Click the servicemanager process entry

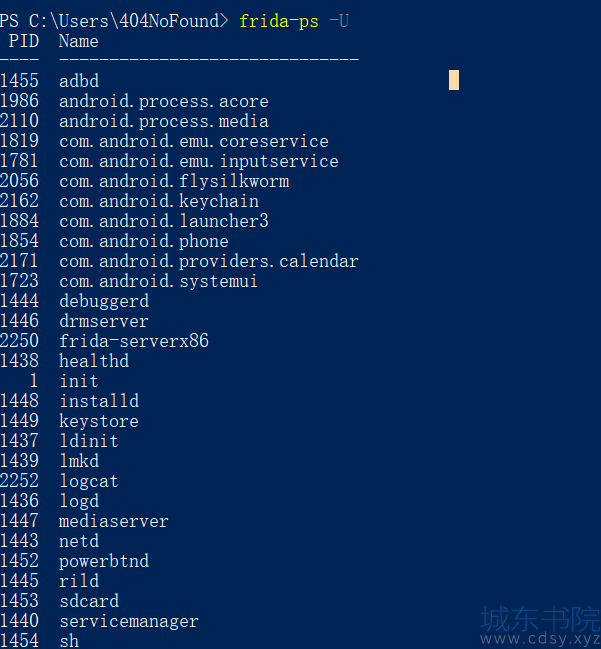[129, 621]
